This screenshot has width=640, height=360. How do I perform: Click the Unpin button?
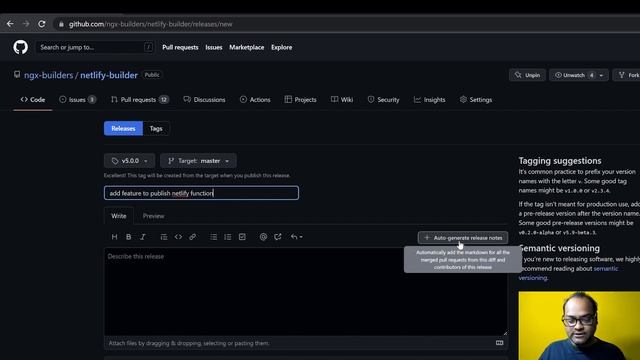pos(527,75)
